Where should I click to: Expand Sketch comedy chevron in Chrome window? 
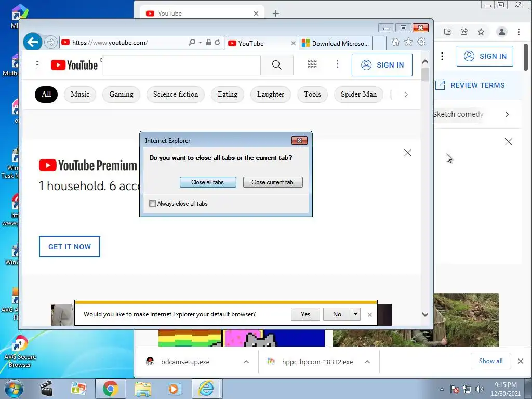click(507, 114)
